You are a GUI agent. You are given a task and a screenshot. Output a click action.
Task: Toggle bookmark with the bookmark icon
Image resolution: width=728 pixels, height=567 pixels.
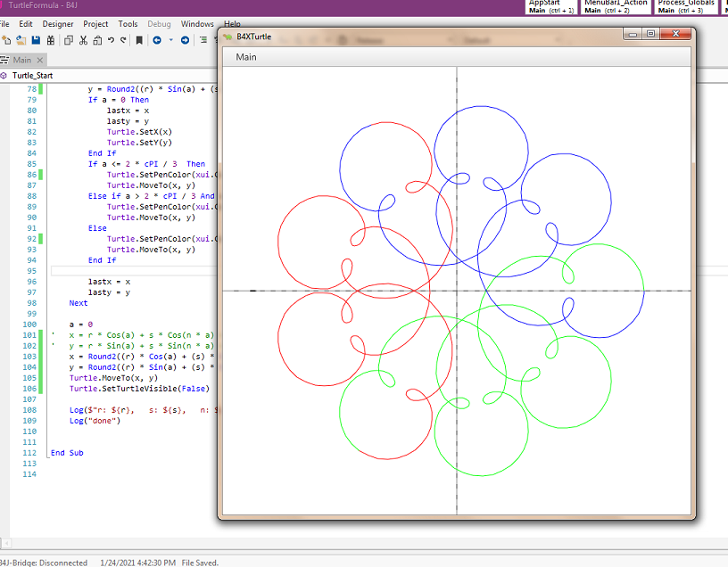pos(139,40)
